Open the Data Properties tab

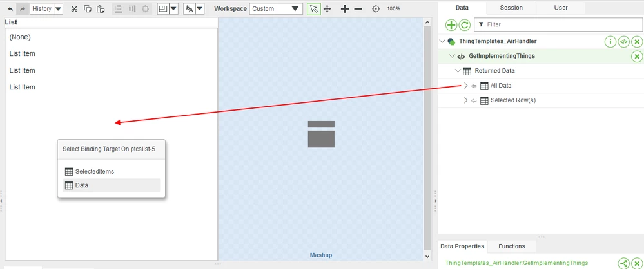[462, 246]
